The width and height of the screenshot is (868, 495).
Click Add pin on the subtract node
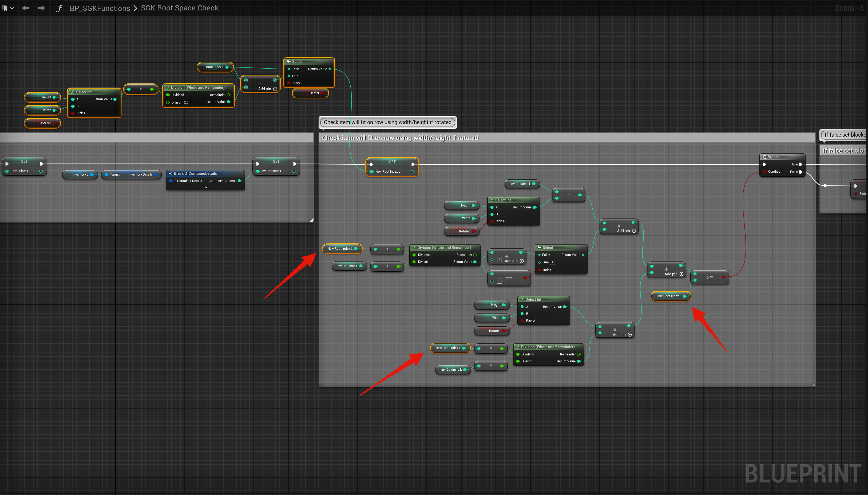(x=267, y=89)
